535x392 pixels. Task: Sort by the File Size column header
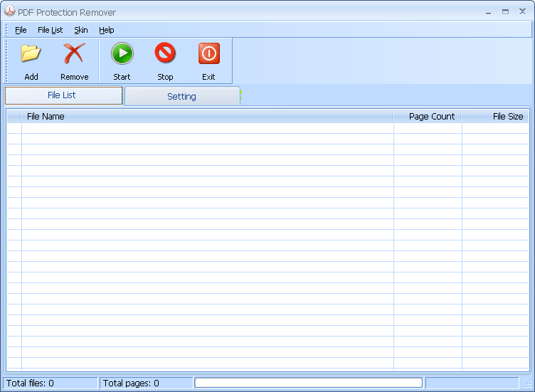pyautogui.click(x=495, y=117)
